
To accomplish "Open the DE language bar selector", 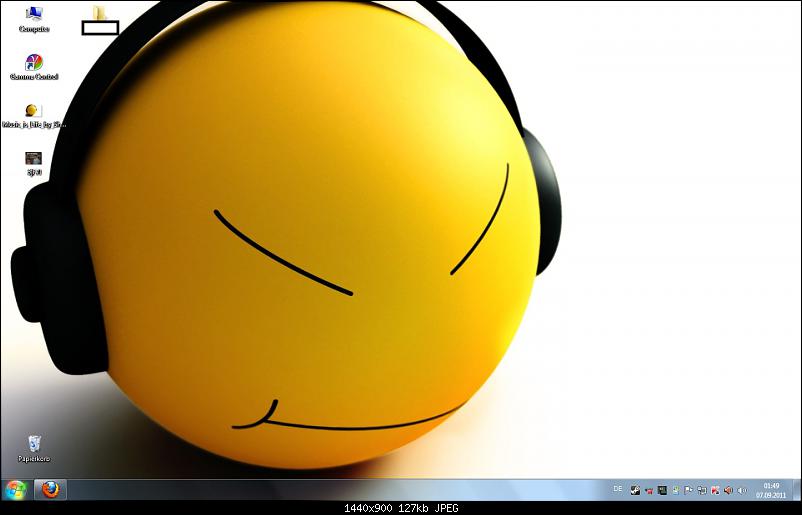I will pyautogui.click(x=617, y=489).
